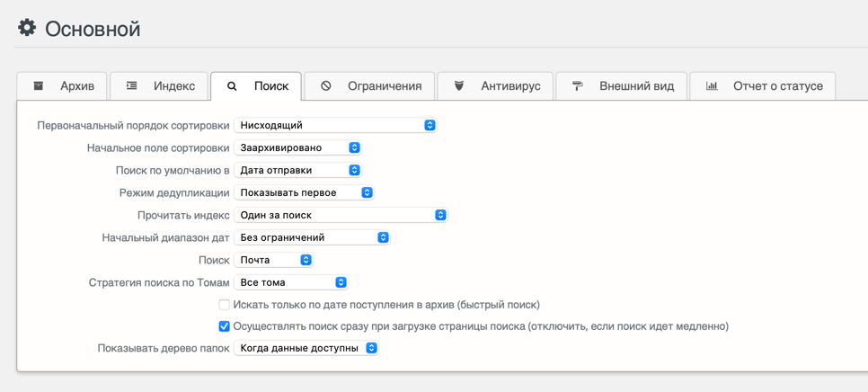Click the bar chart icon on Отчет о статусе tab
The height and width of the screenshot is (392, 868).
coord(712,86)
